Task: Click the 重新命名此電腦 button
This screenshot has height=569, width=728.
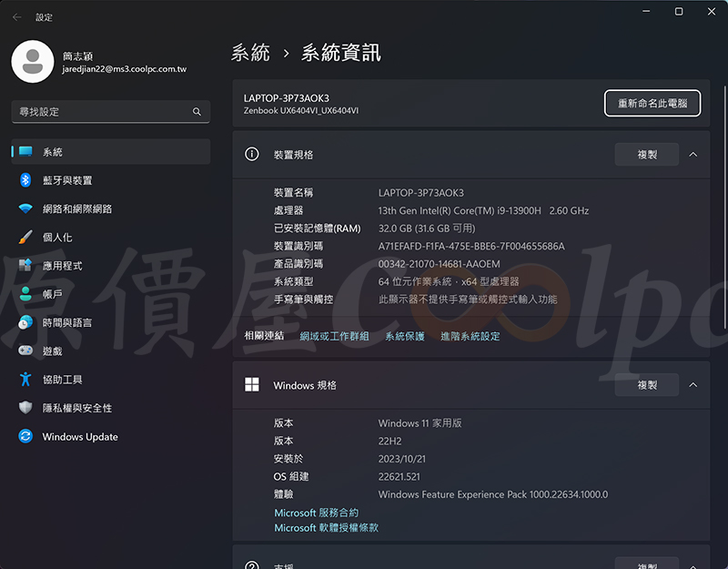Action: pos(652,103)
